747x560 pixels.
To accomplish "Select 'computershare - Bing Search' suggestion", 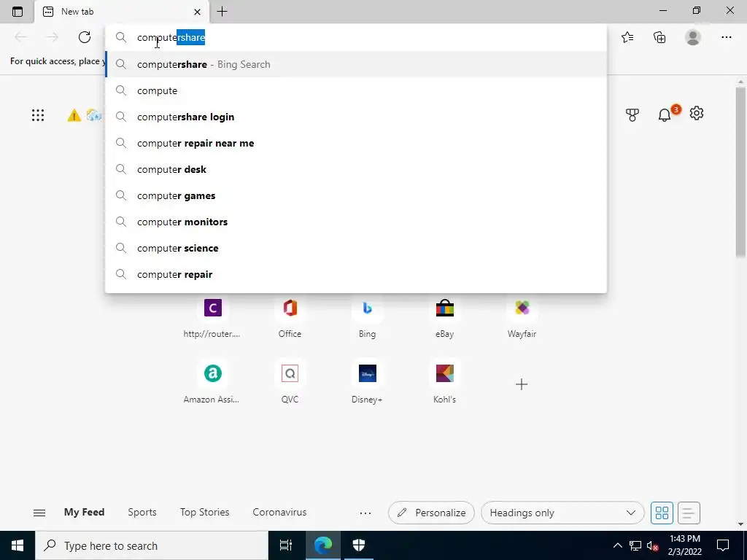I will [356, 64].
